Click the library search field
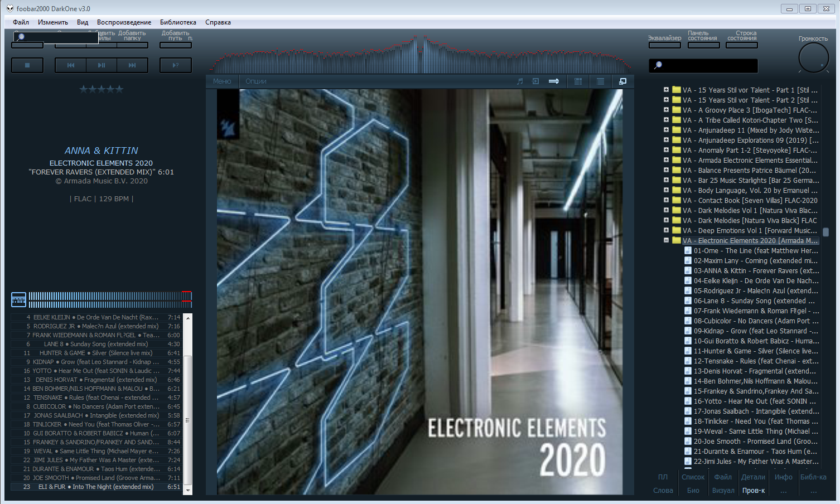840x504 pixels. point(703,65)
